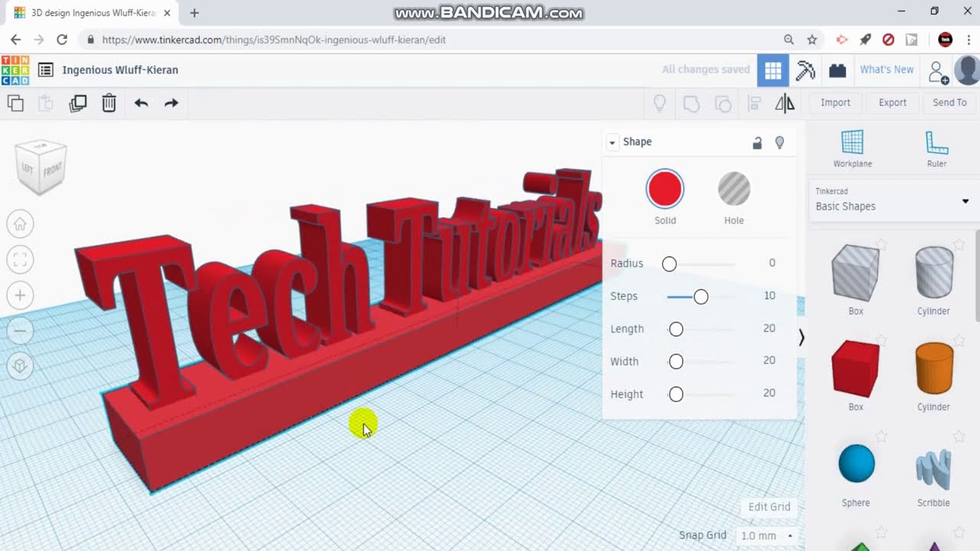Click the design name Ingenious Wluff-Kieran
980x551 pixels.
coord(120,70)
